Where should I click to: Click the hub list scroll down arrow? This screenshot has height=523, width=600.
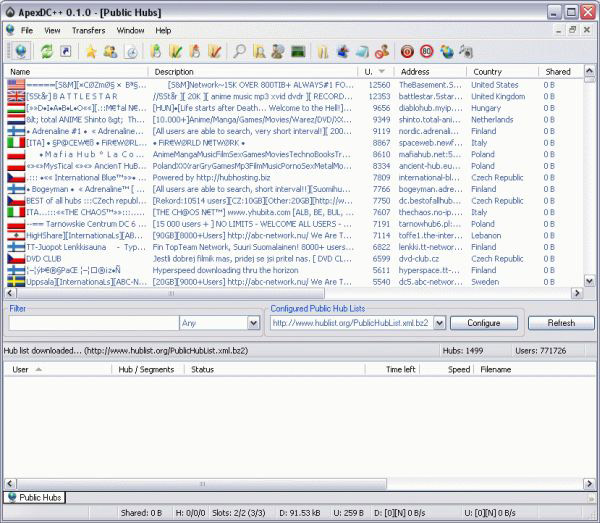[x=589, y=281]
